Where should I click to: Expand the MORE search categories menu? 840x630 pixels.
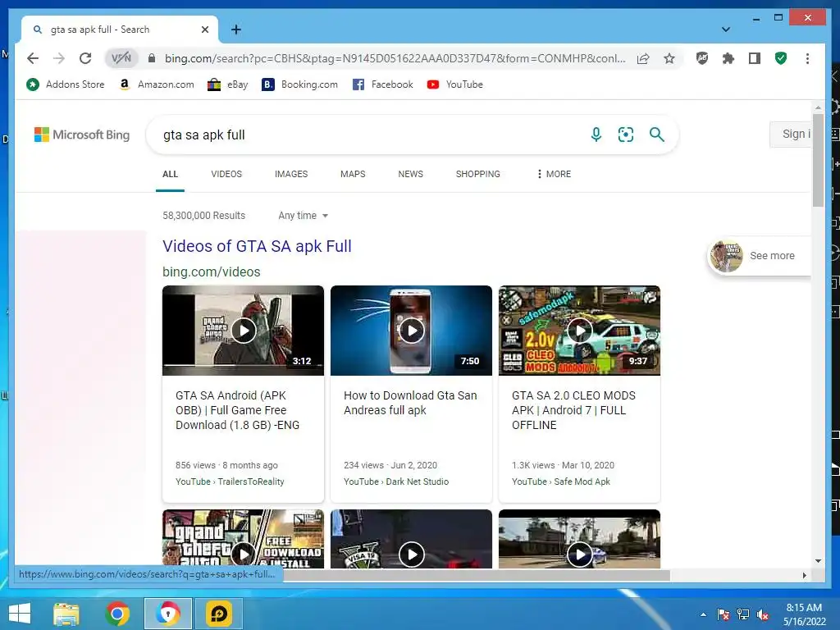[x=554, y=174]
